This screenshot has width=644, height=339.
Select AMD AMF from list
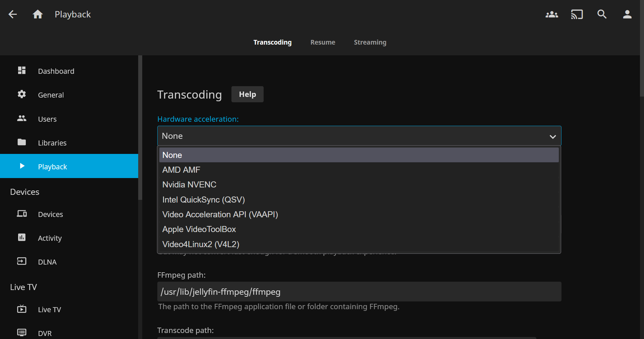coord(181,170)
